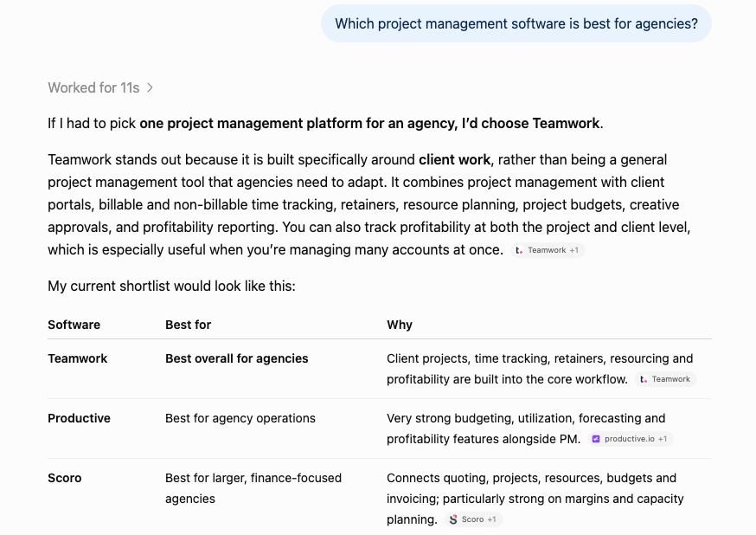This screenshot has height=535, width=756.
Task: Click the "Best for" column header
Action: coord(188,325)
